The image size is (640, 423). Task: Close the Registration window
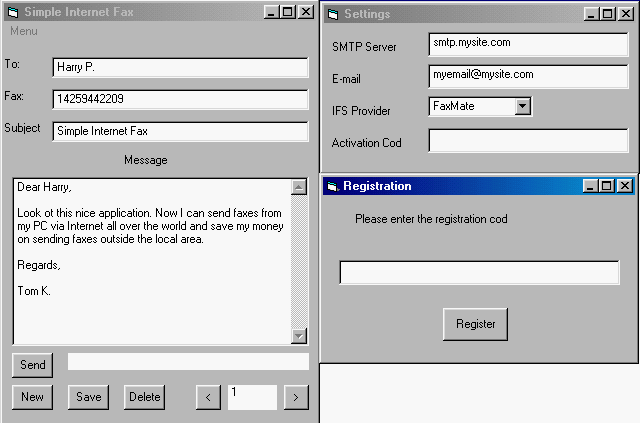coord(624,186)
